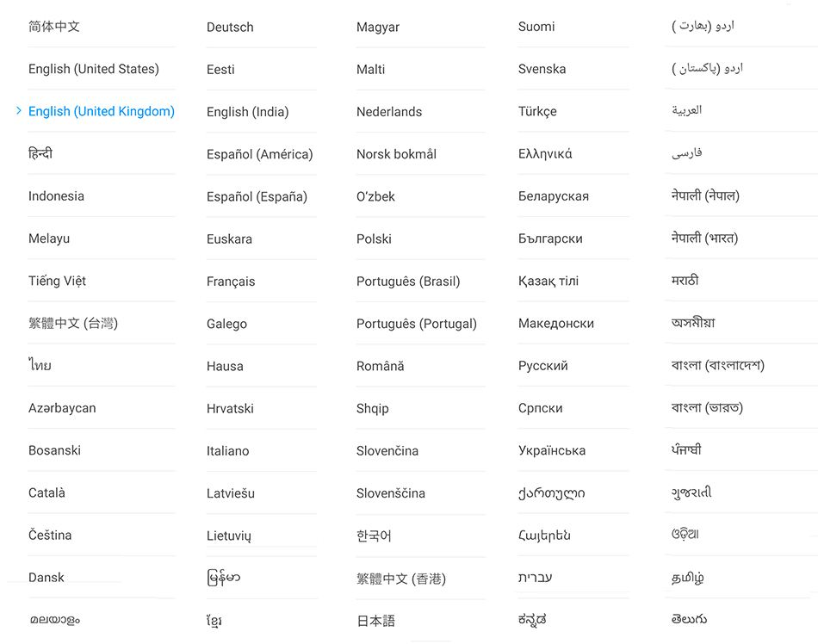Select 日本語 (Japanese) language
The image size is (818, 644).
coord(375,620)
